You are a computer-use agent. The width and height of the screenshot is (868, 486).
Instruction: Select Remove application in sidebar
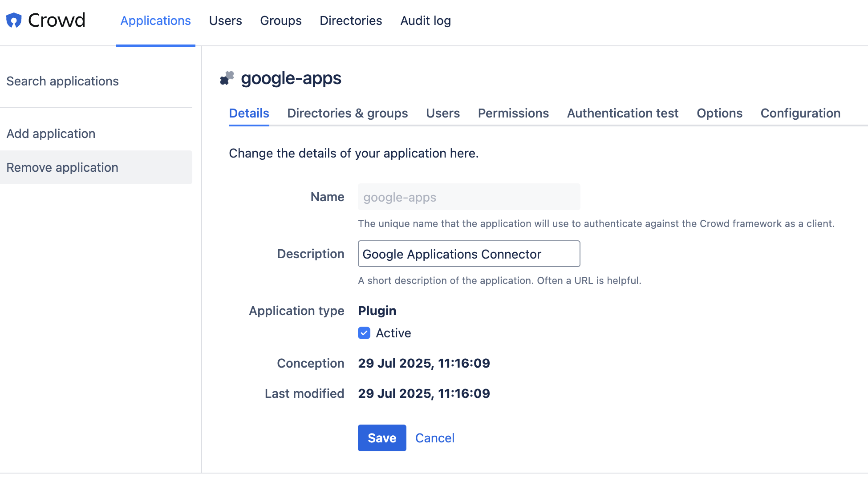[62, 167]
